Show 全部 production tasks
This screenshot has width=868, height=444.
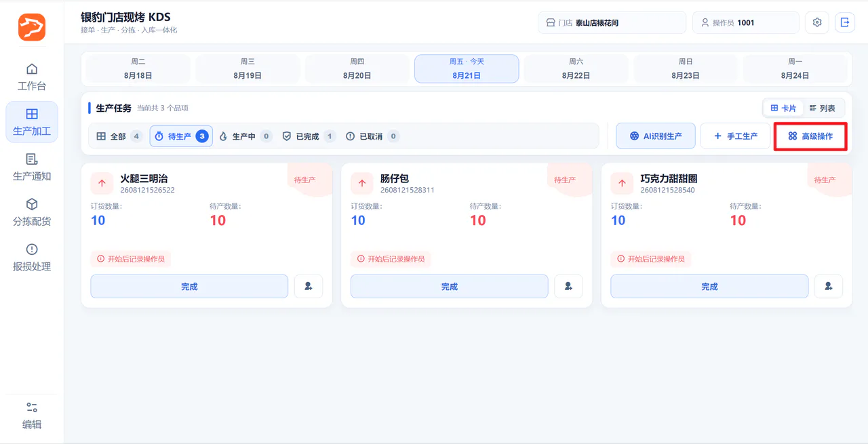pyautogui.click(x=119, y=136)
